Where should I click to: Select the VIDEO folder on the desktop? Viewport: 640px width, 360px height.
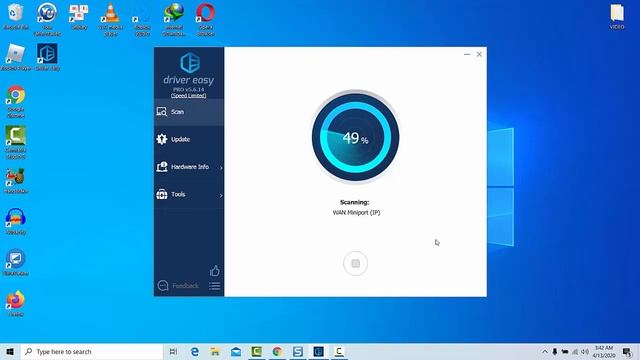[x=617, y=16]
